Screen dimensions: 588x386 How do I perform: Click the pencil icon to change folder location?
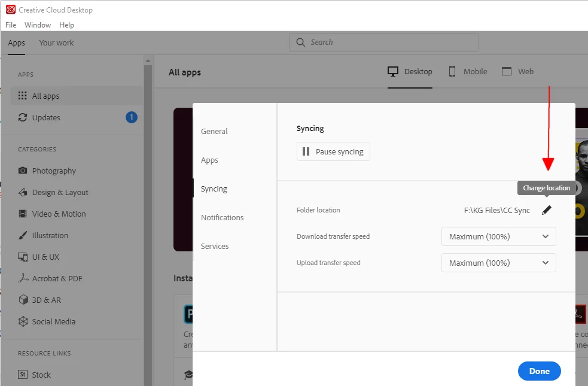(x=547, y=210)
